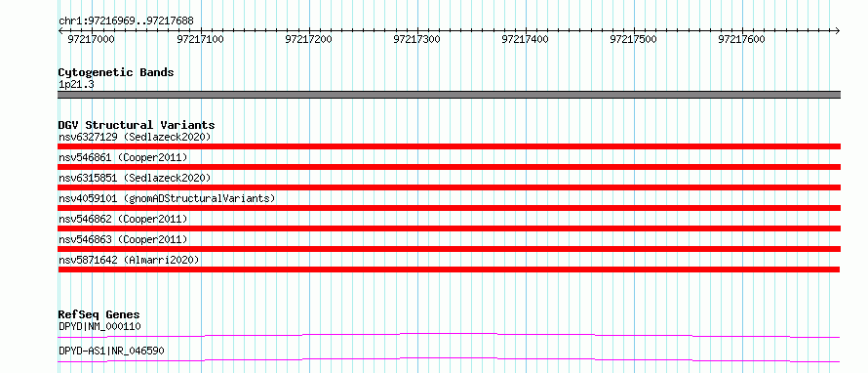Click the chr1:97216969..97217688 coordinate label
This screenshot has width=868, height=373.
point(126,21)
